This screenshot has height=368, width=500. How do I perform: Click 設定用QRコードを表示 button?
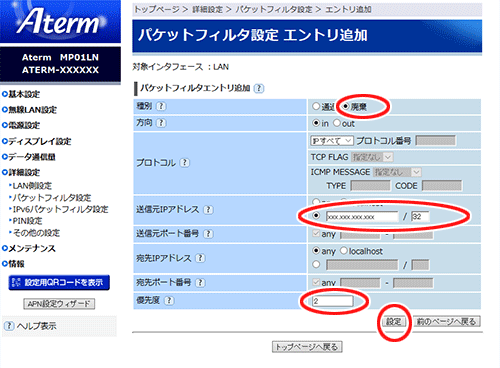[x=59, y=283]
